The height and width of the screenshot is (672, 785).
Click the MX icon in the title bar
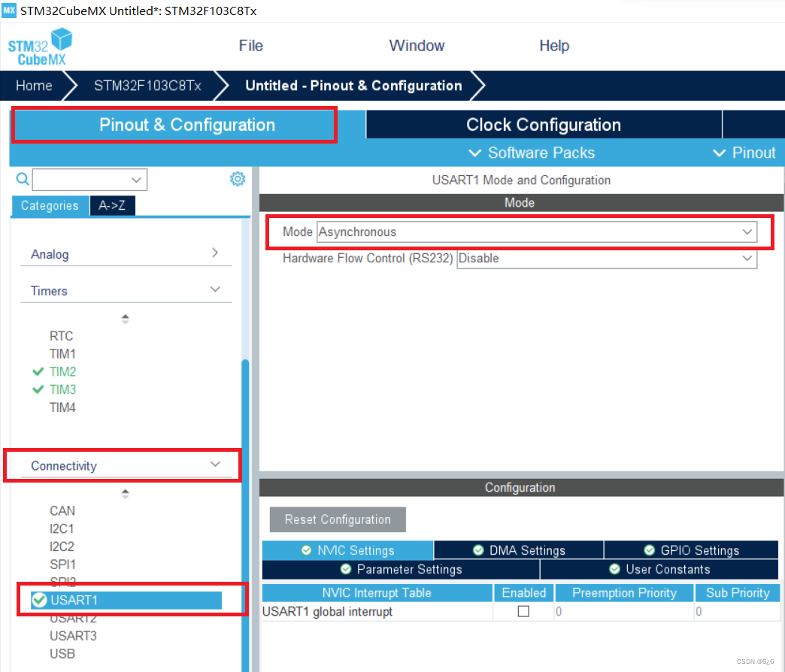[x=9, y=10]
